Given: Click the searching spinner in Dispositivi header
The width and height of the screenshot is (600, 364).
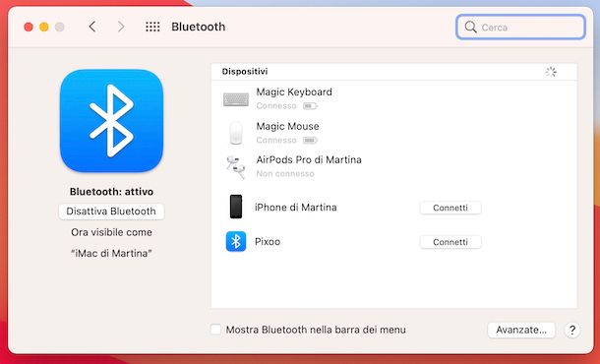Looking at the screenshot, I should (551, 72).
